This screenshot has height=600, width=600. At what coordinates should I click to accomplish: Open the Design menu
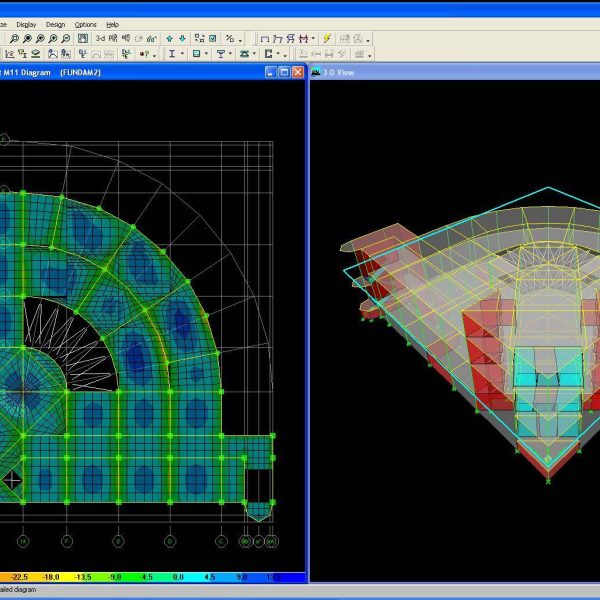(x=55, y=24)
